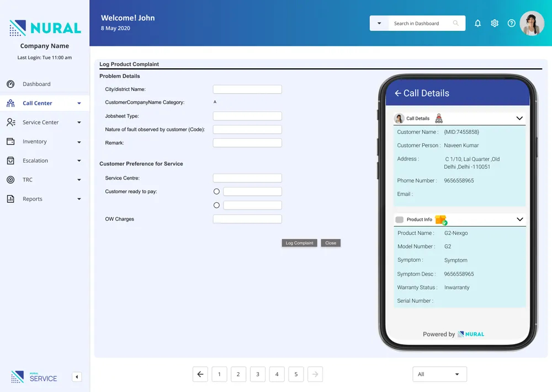Select first Customer ready to pay radio button

click(x=216, y=191)
